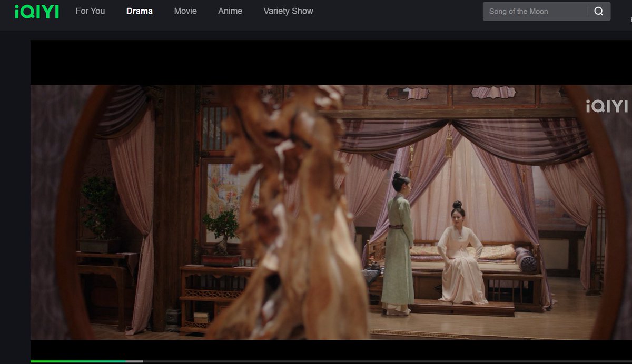Click the iQIYI logo in header

(x=36, y=11)
